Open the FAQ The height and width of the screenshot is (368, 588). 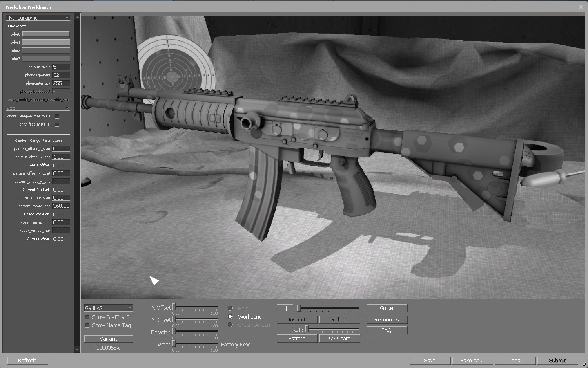[387, 330]
